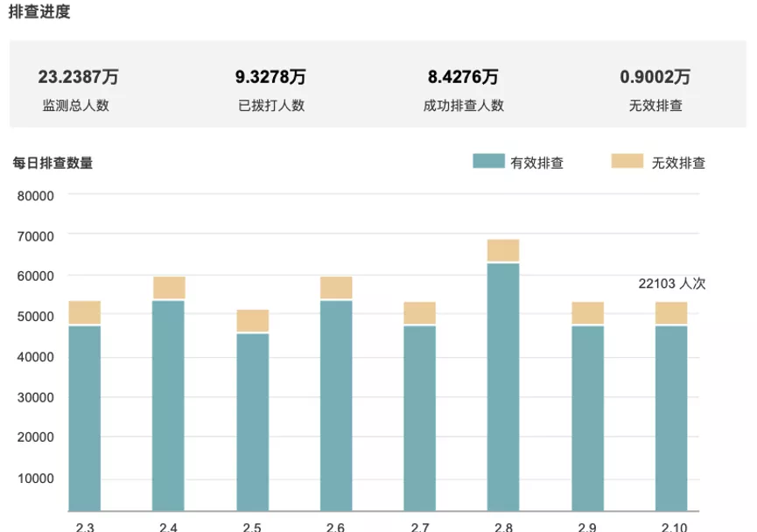The height and width of the screenshot is (532, 757).
Task: Click the tan segment atop the 2.8 bar
Action: (503, 250)
